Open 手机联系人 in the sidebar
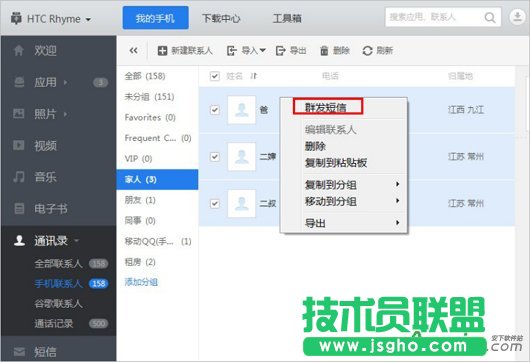The width and height of the screenshot is (530, 362). [x=58, y=283]
